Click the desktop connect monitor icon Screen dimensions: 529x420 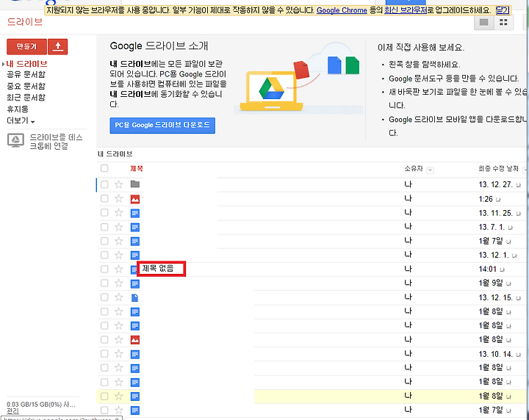tap(15, 140)
